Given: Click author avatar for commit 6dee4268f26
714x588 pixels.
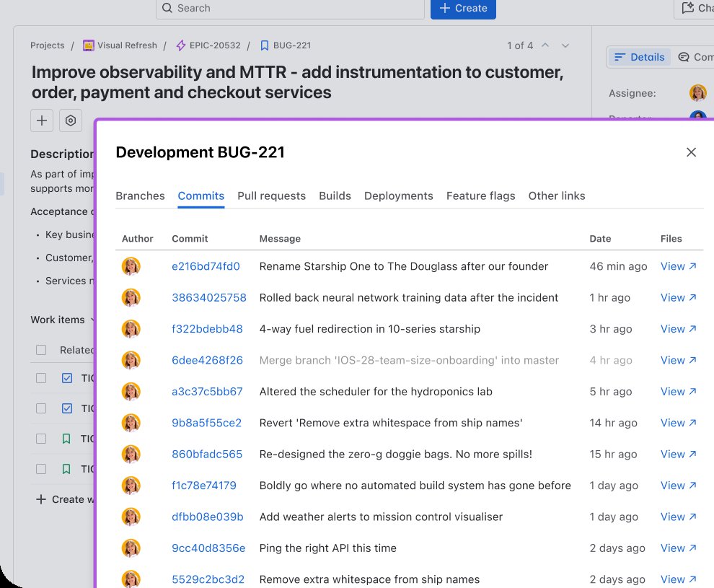Looking at the screenshot, I should 131,360.
